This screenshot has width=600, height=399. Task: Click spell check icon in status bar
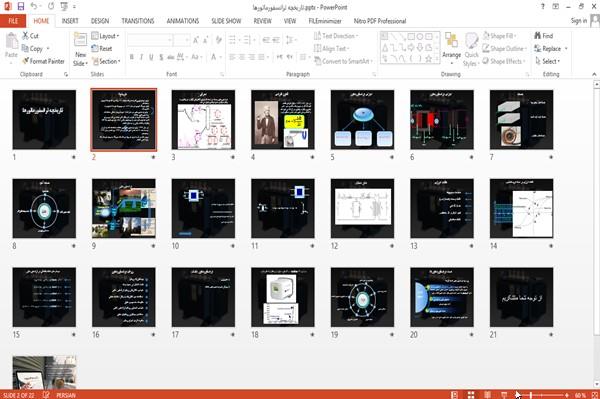coord(46,395)
